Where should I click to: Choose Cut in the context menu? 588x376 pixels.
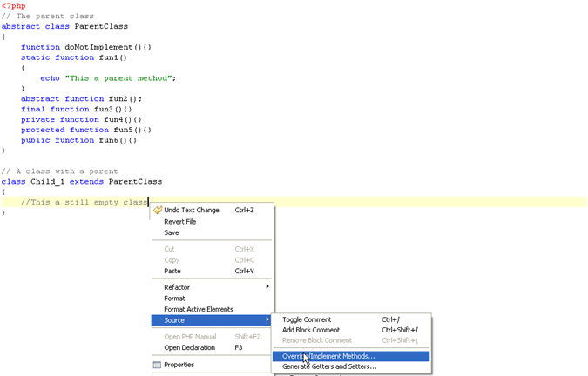point(213,249)
